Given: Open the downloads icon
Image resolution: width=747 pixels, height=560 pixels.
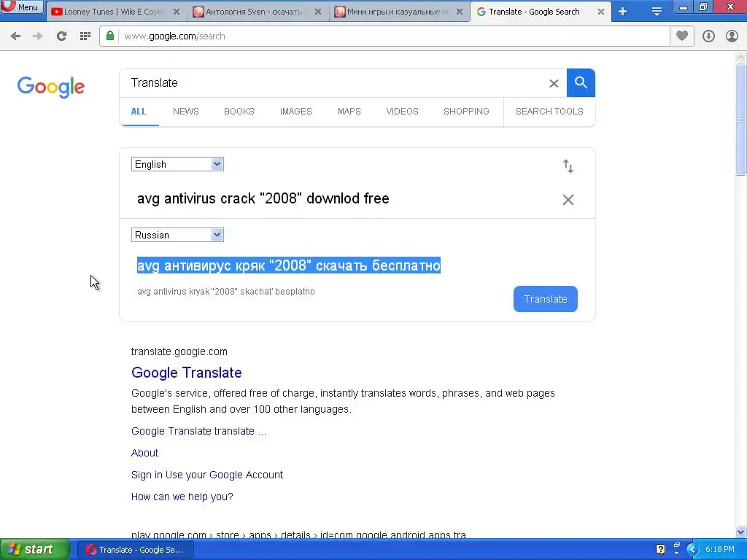Looking at the screenshot, I should pos(708,36).
